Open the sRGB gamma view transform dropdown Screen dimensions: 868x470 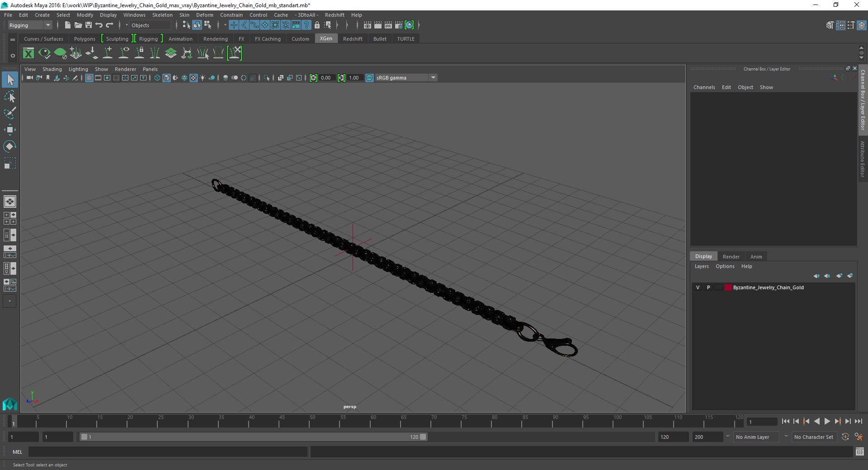[x=406, y=78]
